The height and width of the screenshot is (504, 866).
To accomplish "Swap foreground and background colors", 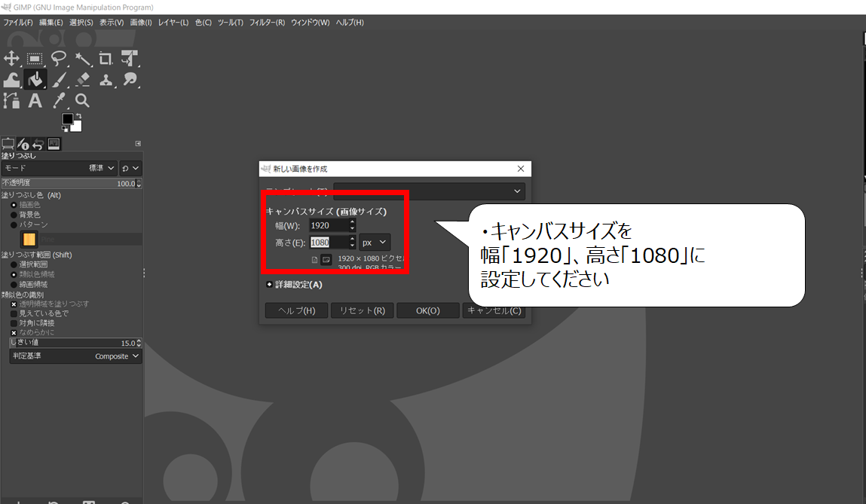I will point(78,116).
